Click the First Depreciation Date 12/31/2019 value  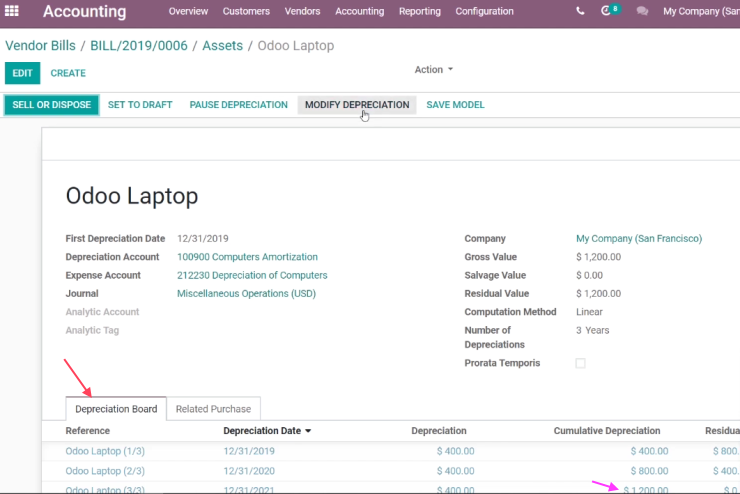pos(203,239)
